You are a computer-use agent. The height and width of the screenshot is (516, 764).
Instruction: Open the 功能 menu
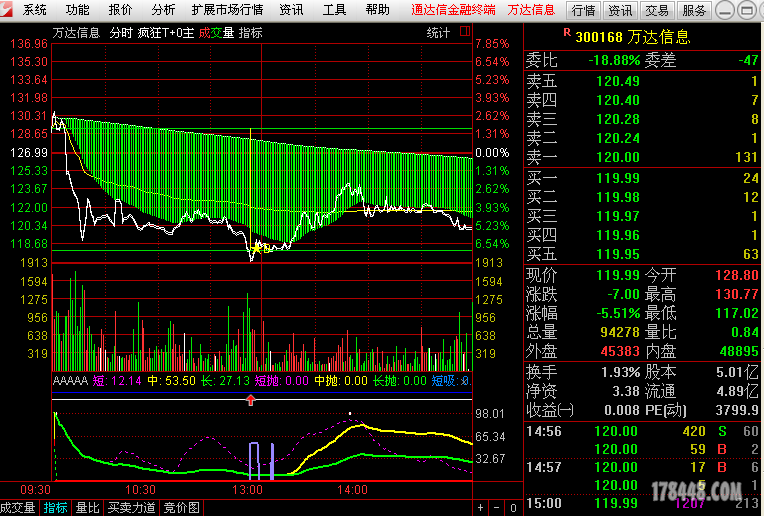(77, 10)
